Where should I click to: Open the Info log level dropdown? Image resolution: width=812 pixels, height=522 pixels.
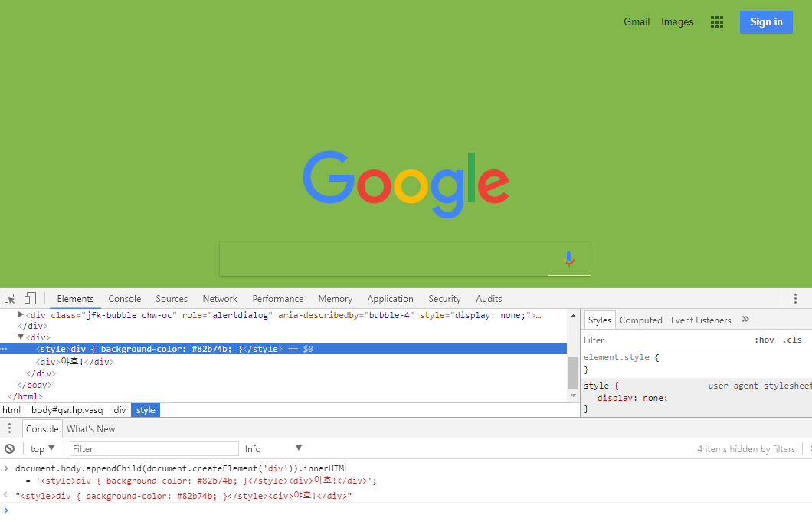tap(273, 449)
